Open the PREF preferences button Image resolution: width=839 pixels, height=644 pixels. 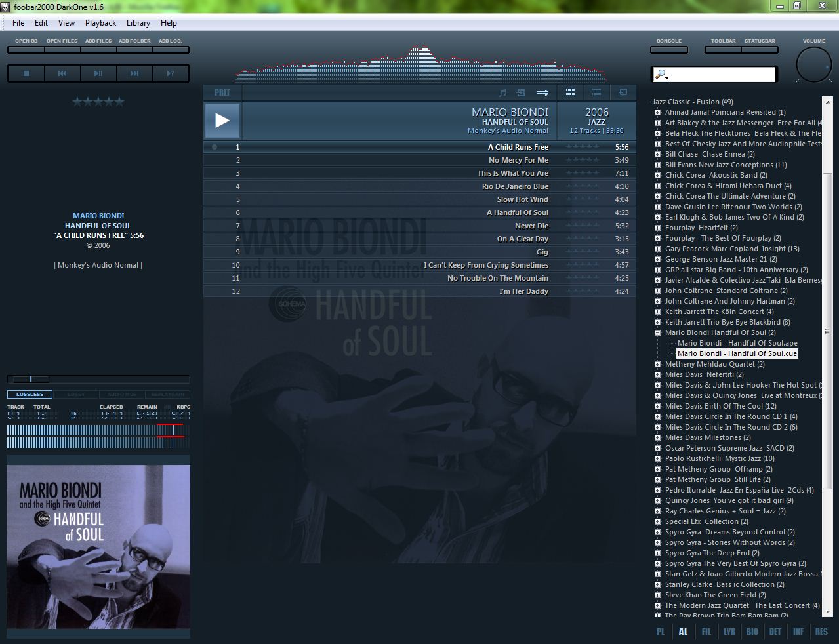(222, 92)
